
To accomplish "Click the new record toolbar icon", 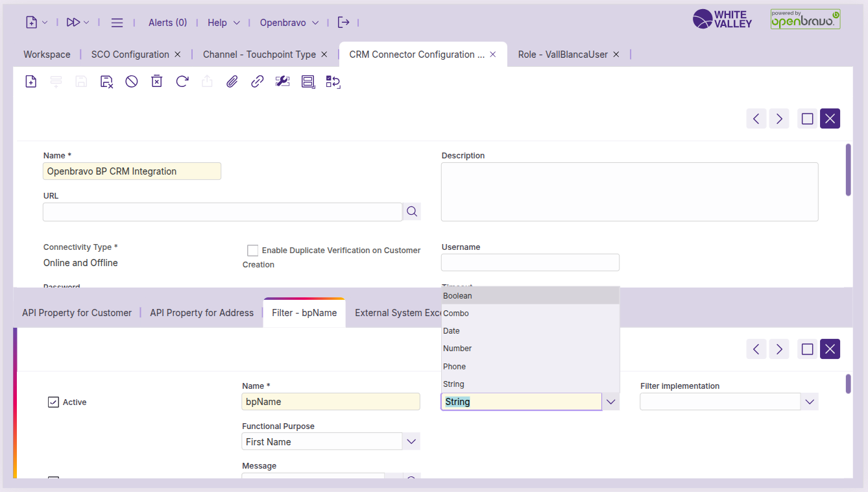I will pyautogui.click(x=30, y=81).
